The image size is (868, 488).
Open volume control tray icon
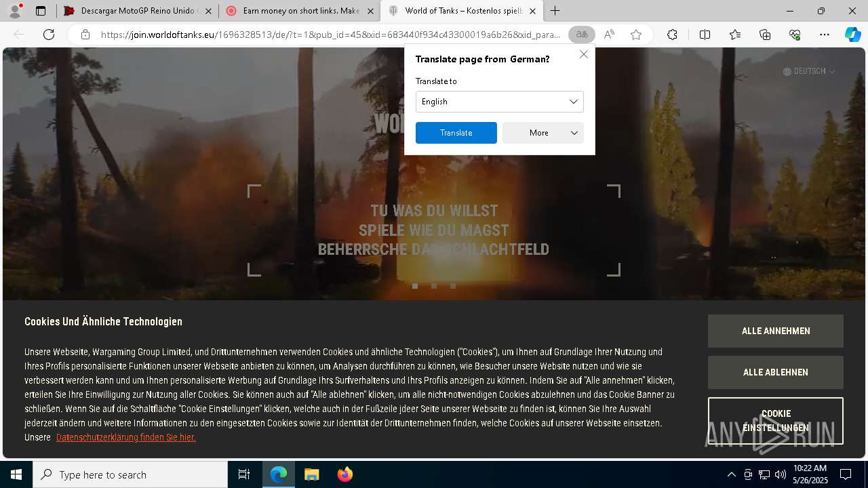[x=781, y=474]
